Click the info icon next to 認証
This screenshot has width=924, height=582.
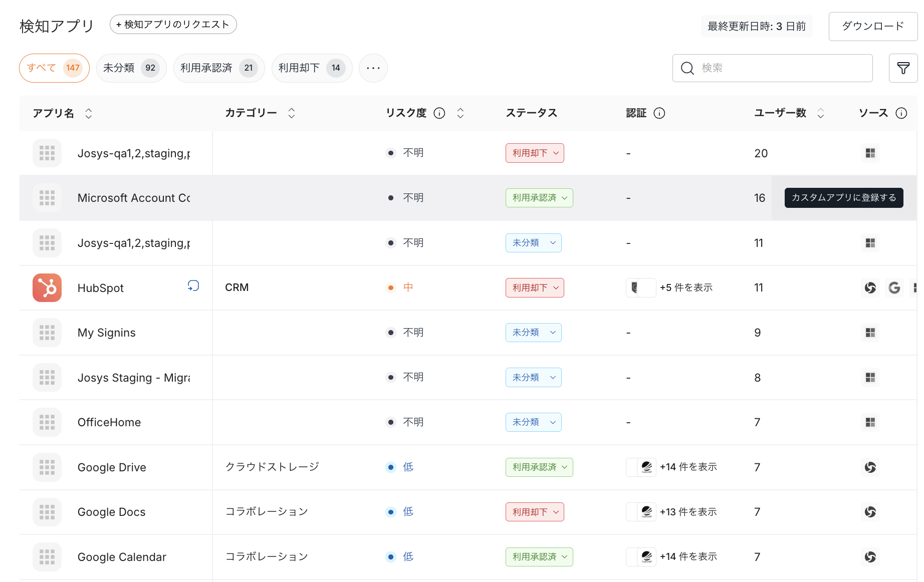pos(659,113)
